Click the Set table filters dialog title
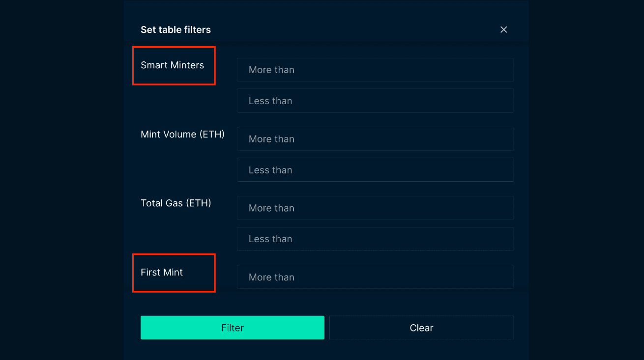Screen dimensions: 644x360 pos(176,29)
